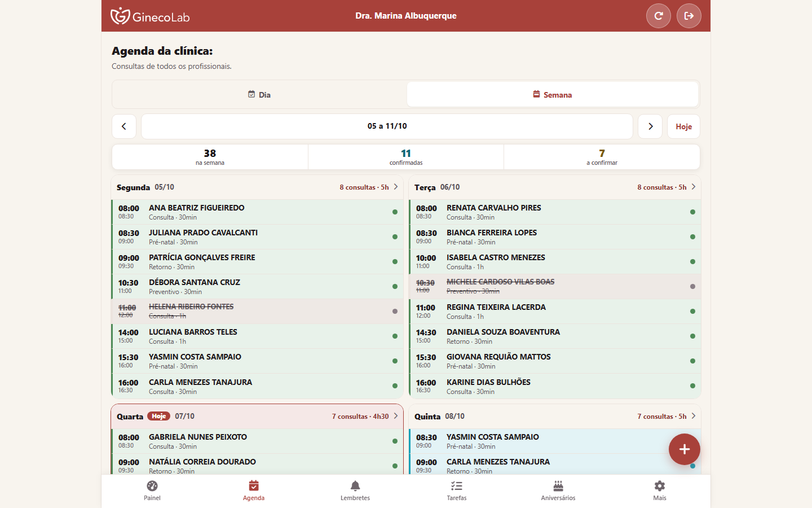Click status dot for Karine Dias Bulhões
Screen dimensions: 812x508
pos(692,386)
